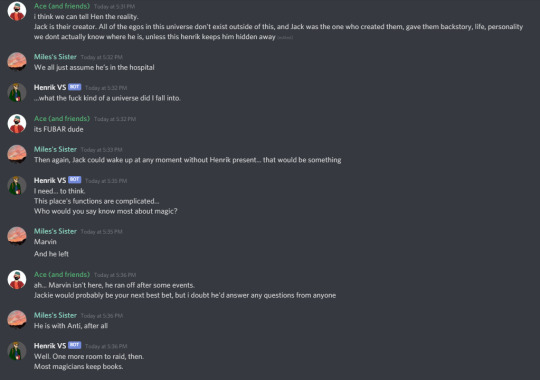Screen dimensions: 540x380
Task: Open Miles's Sister avatar beside 'We all just assume'
Action: [17, 62]
